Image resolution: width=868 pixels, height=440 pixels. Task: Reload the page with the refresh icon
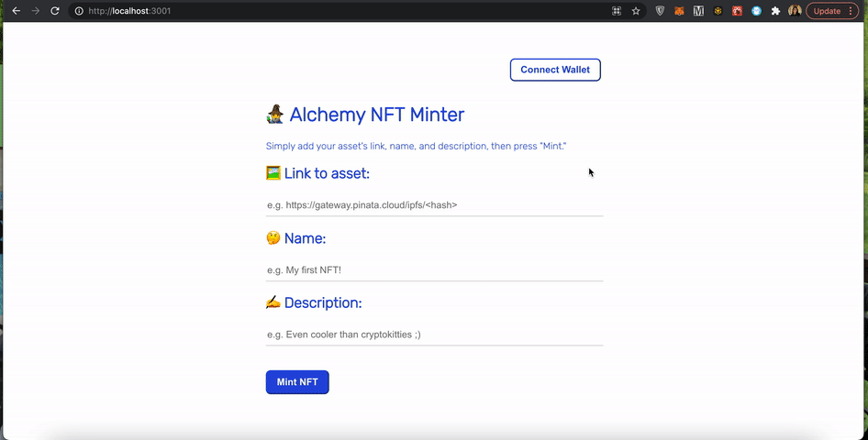coord(55,10)
